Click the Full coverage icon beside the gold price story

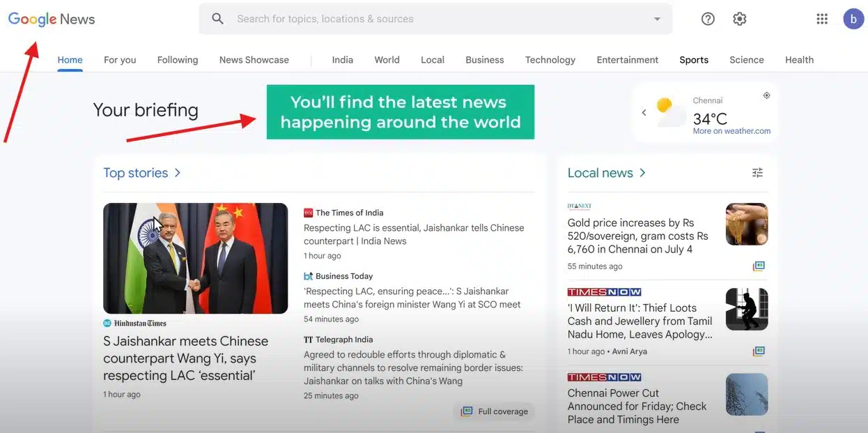[758, 266]
